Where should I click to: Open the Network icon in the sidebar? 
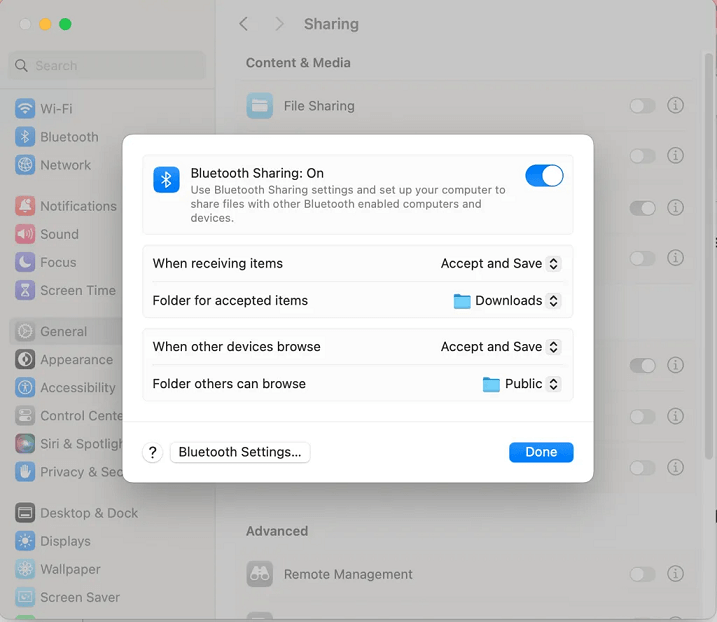(25, 165)
